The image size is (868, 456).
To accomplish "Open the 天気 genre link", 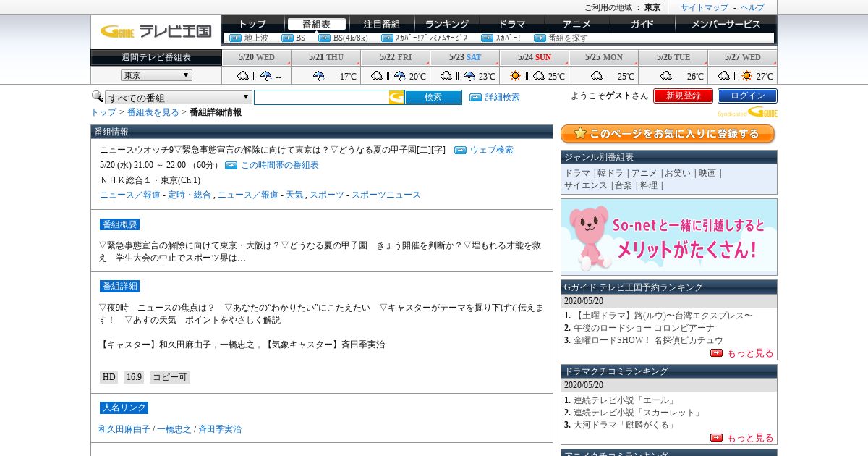I will [294, 195].
